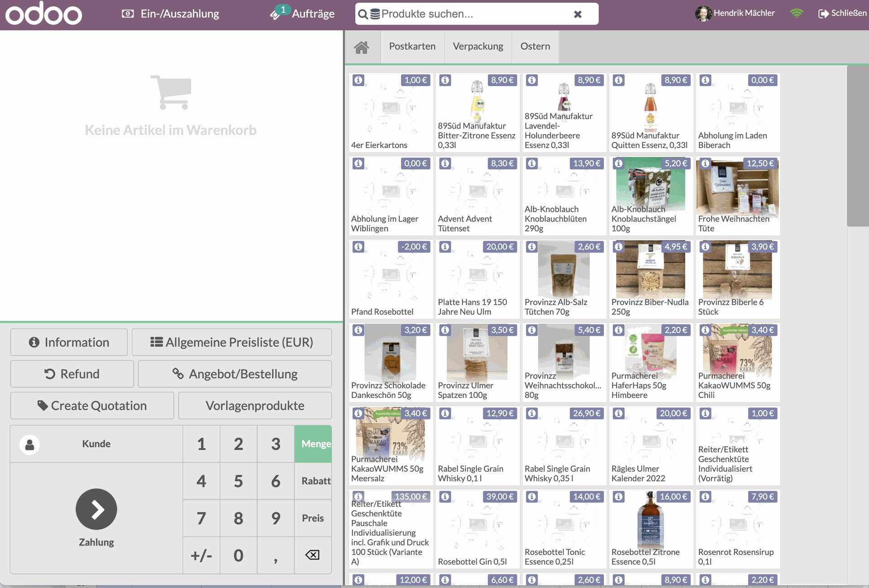Open info for Rosebottel Gin 0,5l

445,497
